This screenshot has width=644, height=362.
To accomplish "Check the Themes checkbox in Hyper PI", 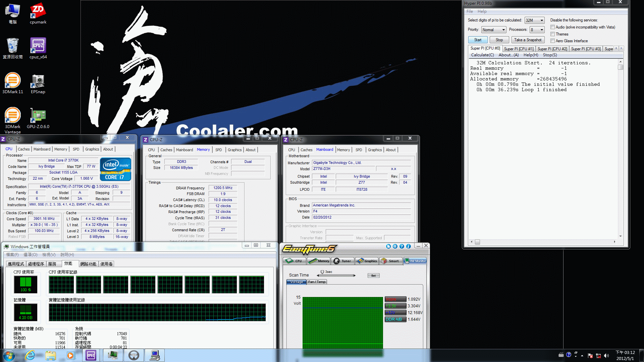I will pyautogui.click(x=552, y=34).
